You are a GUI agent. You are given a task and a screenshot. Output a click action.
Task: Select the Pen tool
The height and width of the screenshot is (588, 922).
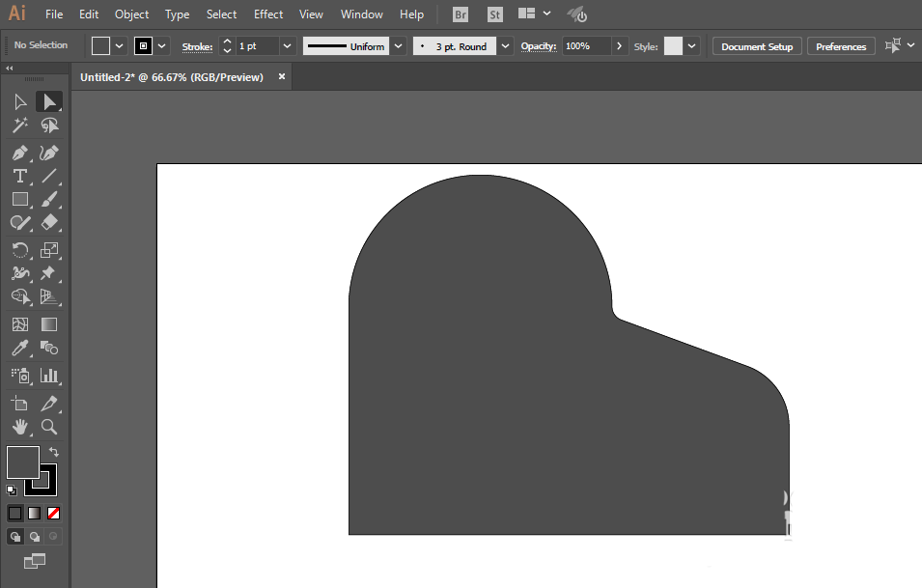point(19,153)
